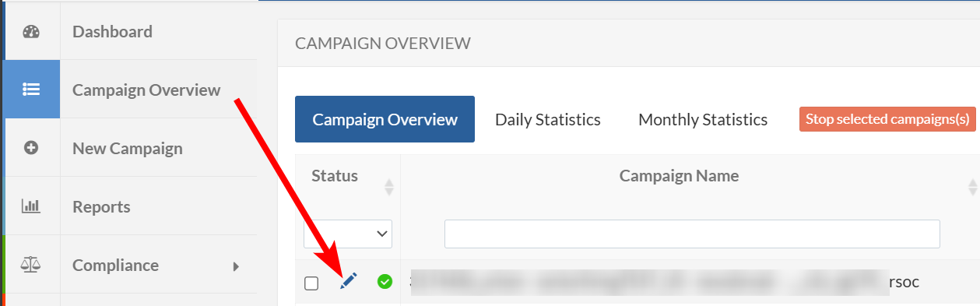Viewport: 980px width, 306px height.
Task: Open Dashboard from the sidebar
Action: [x=112, y=32]
